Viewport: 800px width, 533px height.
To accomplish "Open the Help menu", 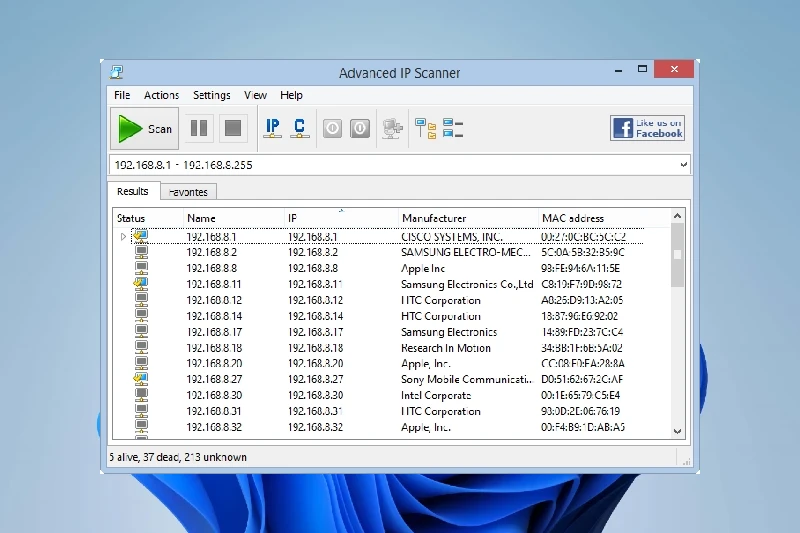I will (x=291, y=95).
